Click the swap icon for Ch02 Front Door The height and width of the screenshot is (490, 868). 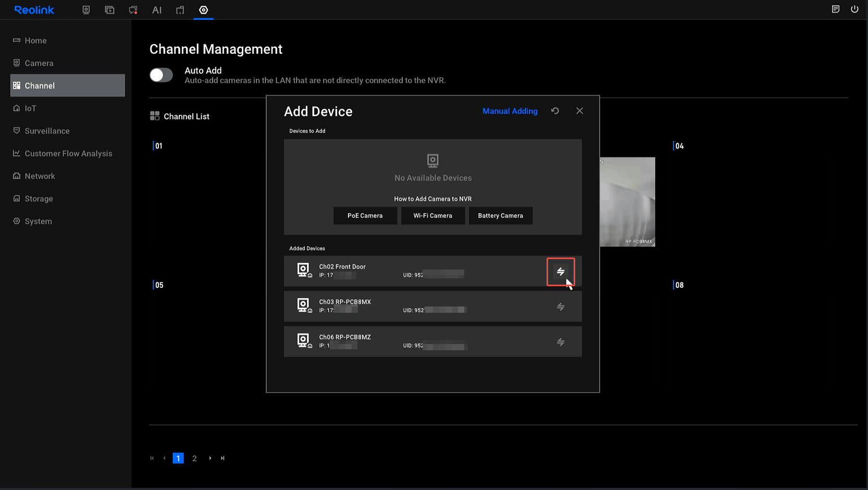(x=561, y=272)
